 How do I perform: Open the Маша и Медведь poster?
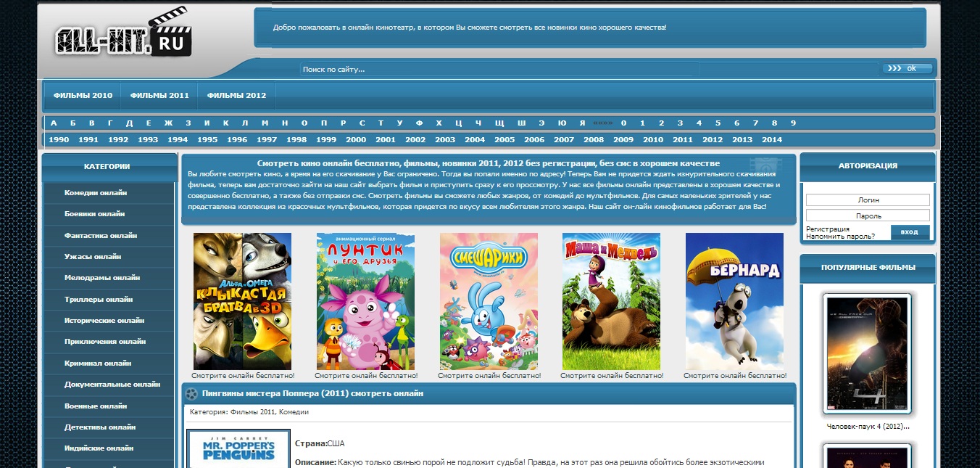[x=612, y=301]
